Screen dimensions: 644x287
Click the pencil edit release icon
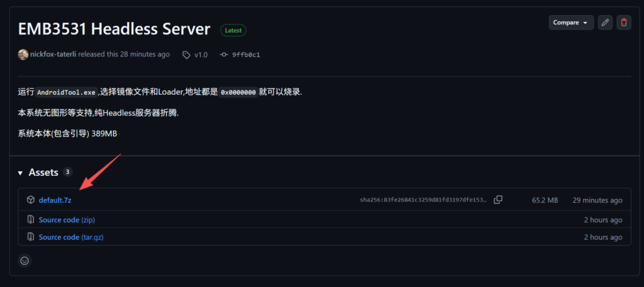click(605, 23)
